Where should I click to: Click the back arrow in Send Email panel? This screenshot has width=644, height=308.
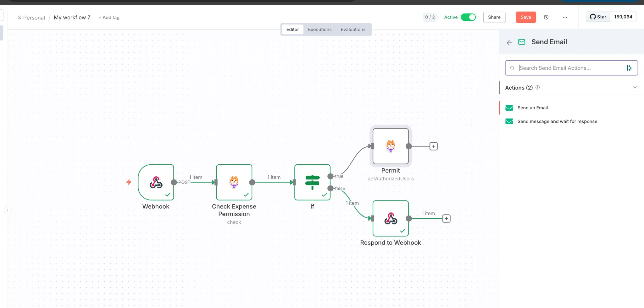click(509, 42)
